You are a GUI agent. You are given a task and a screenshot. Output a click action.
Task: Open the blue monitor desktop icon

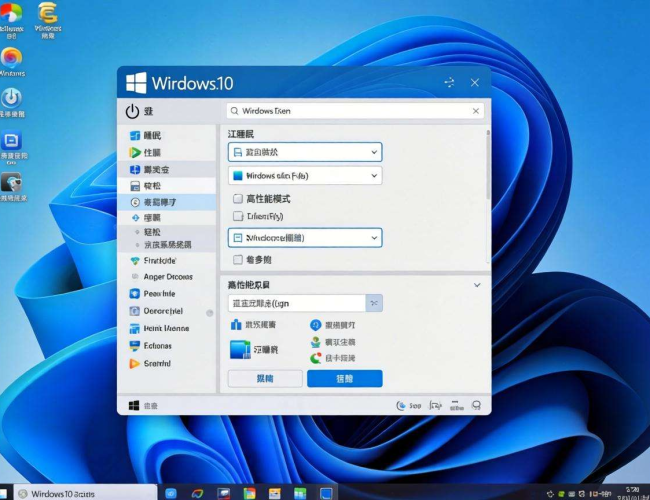(13, 147)
